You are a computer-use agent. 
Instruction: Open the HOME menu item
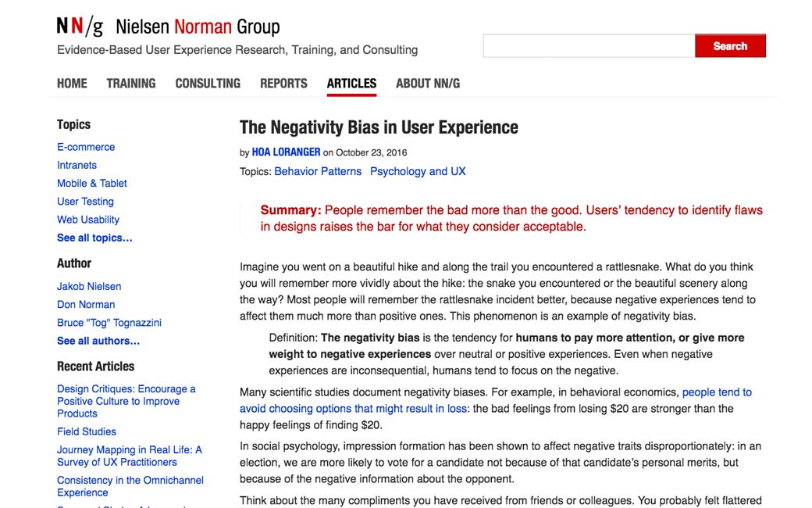72,84
